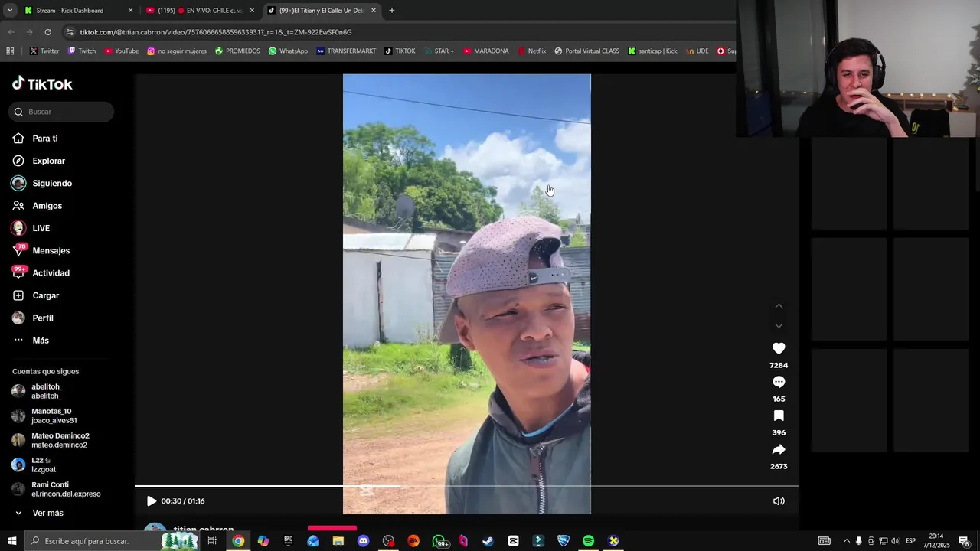
Task: Seek on the video progress bar
Action: pos(466,486)
